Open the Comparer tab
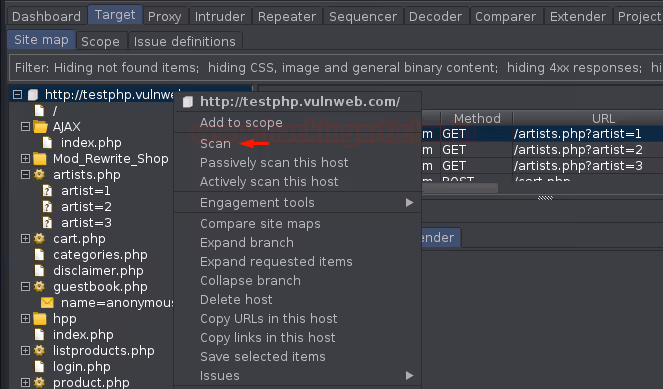This screenshot has width=663, height=389. (x=505, y=16)
